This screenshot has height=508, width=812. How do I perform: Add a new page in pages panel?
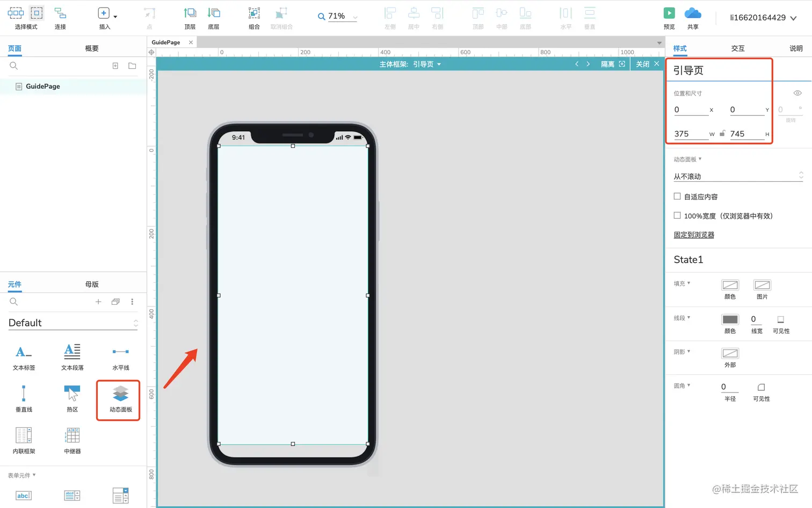point(115,66)
